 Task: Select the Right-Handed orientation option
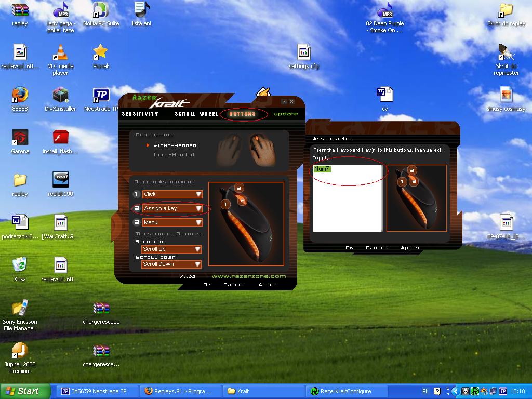[x=175, y=145]
